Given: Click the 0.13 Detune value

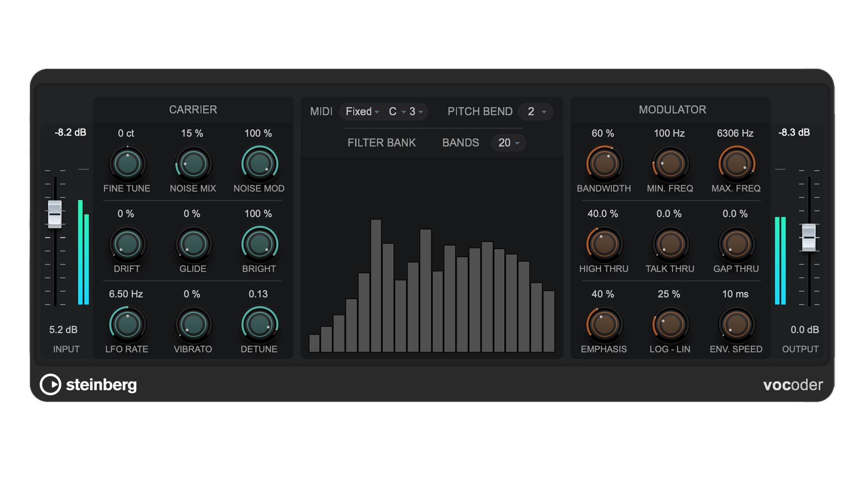Looking at the screenshot, I should tap(258, 294).
